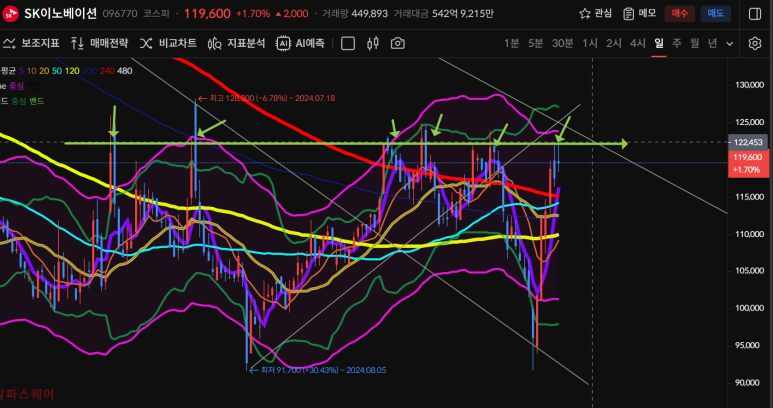
Task: Switch to 30분 timeframe
Action: (562, 43)
